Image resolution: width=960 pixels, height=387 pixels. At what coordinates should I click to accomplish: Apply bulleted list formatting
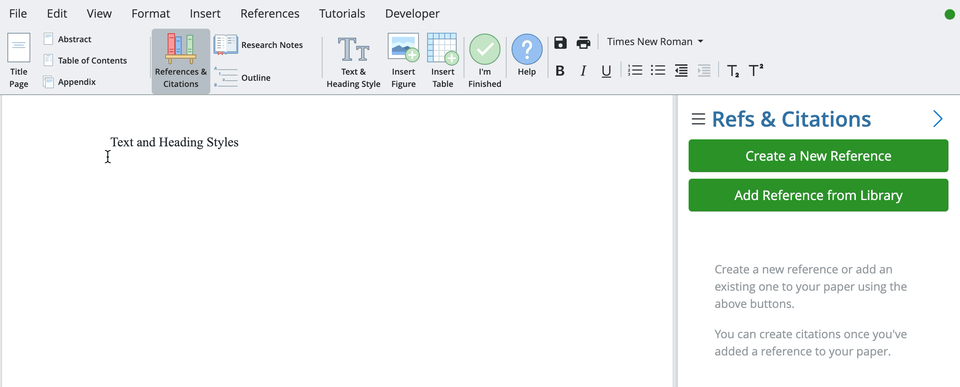point(658,70)
